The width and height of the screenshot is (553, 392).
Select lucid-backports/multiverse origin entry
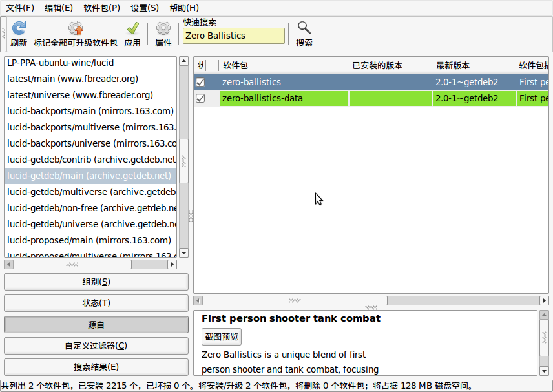pyautogui.click(x=90, y=127)
